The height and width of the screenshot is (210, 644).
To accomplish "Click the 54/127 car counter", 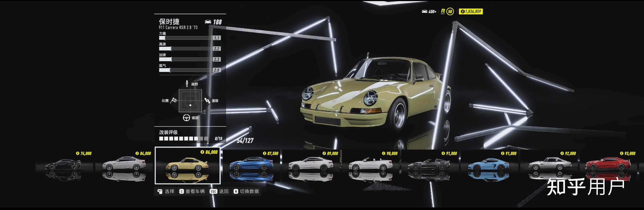I will pyautogui.click(x=245, y=141).
